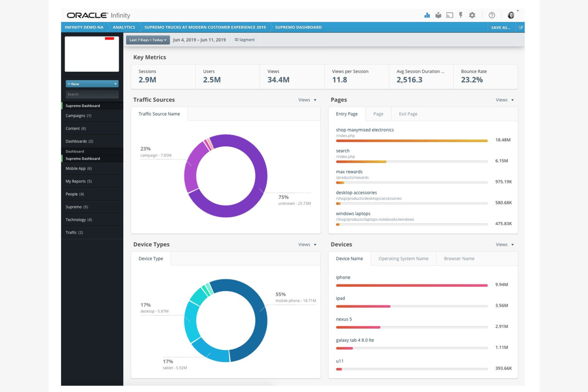Expand the Content (6) sidebar folder

tap(92, 129)
